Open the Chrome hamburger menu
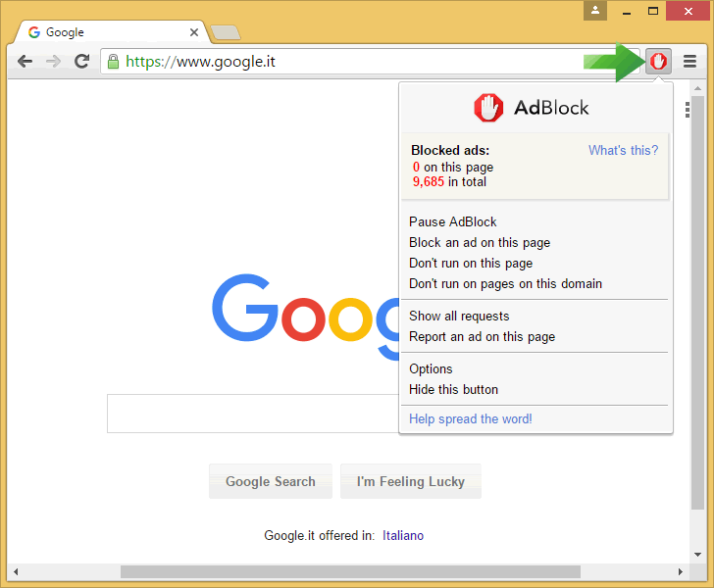This screenshot has width=714, height=588. (x=689, y=61)
